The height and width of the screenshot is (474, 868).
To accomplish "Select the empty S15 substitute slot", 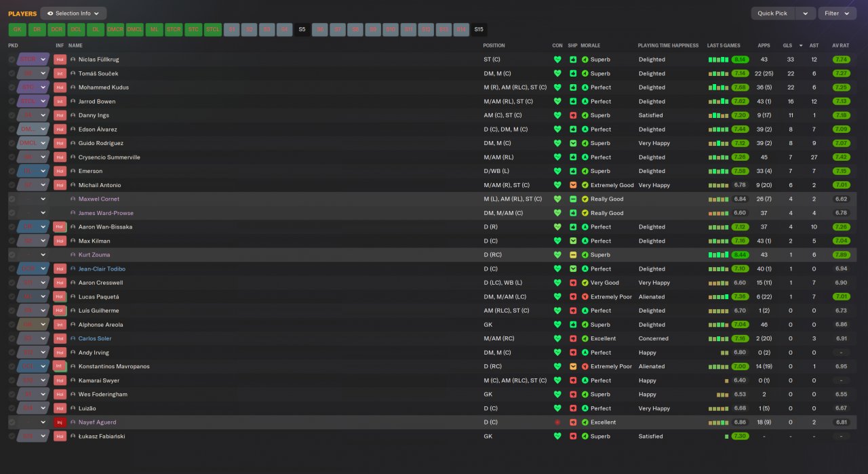I will 479,30.
